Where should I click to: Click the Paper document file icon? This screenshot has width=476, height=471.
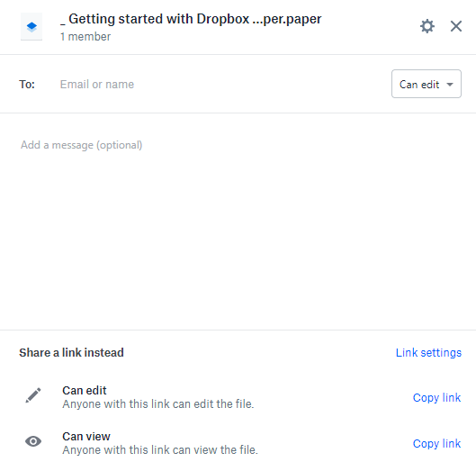[x=31, y=26]
